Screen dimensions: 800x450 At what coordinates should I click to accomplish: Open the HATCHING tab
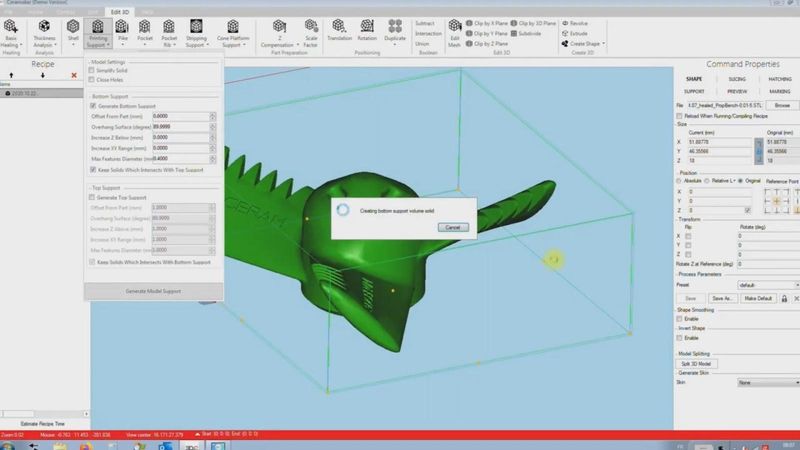coord(779,79)
